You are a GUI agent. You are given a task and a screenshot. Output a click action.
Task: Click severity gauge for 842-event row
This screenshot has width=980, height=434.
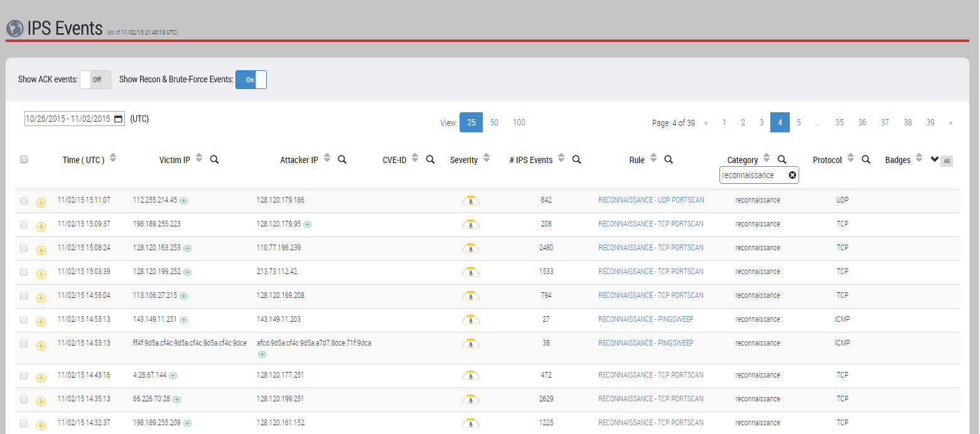tap(470, 201)
